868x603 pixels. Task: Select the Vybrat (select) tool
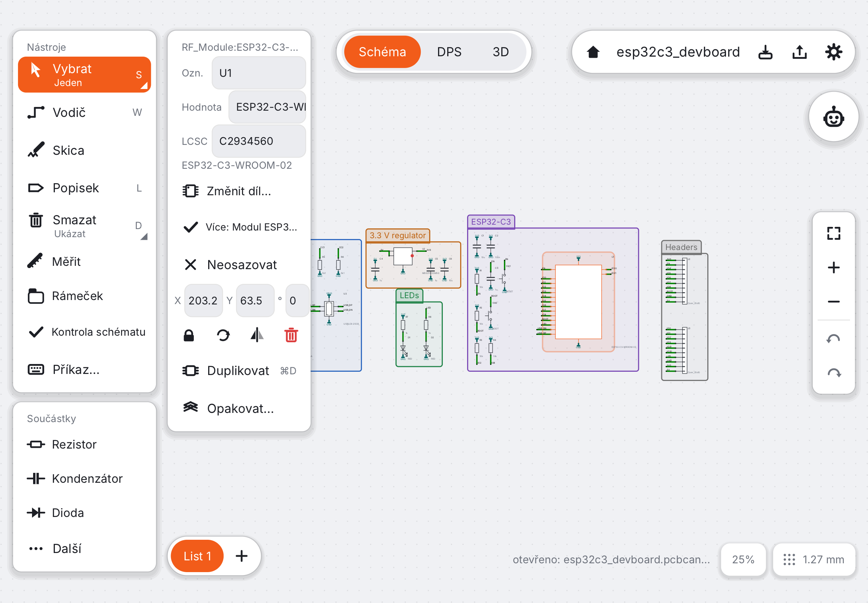[x=84, y=74]
